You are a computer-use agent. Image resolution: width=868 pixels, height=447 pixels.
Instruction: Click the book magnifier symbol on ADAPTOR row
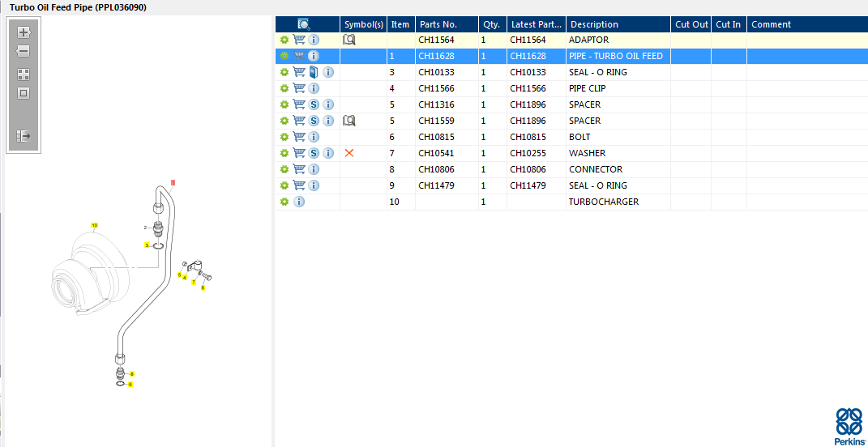click(x=348, y=40)
